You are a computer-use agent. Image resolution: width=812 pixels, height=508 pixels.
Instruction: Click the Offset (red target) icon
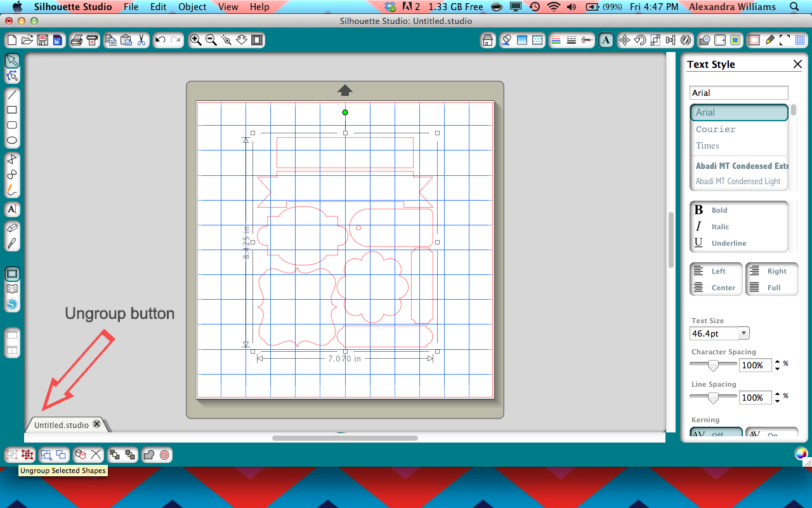[x=164, y=455]
